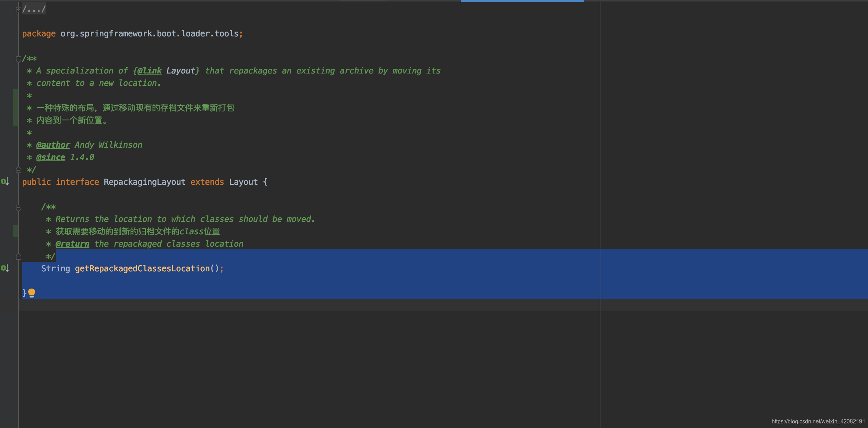Click the @author Javadoc tag
868x428 pixels.
tap(53, 145)
